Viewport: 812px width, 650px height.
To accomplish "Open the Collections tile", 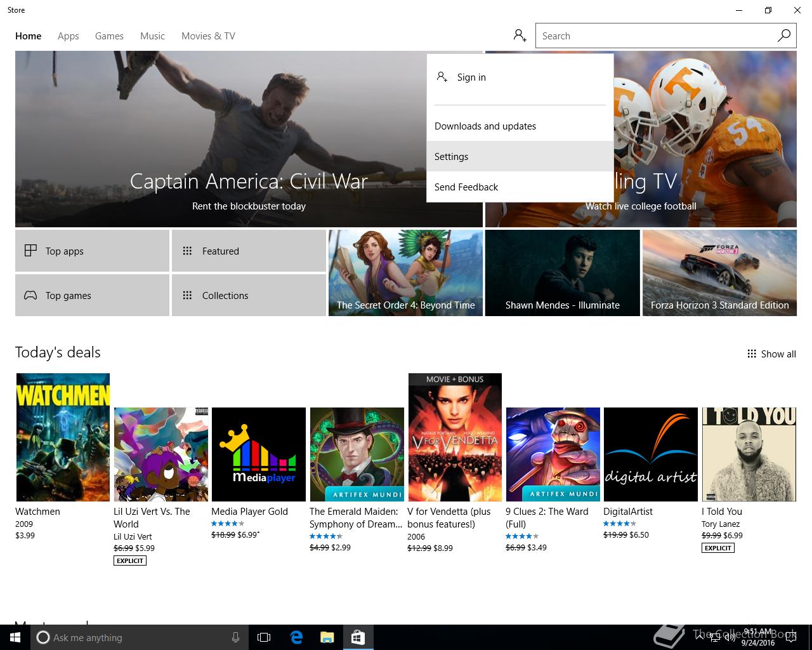I will (x=249, y=295).
